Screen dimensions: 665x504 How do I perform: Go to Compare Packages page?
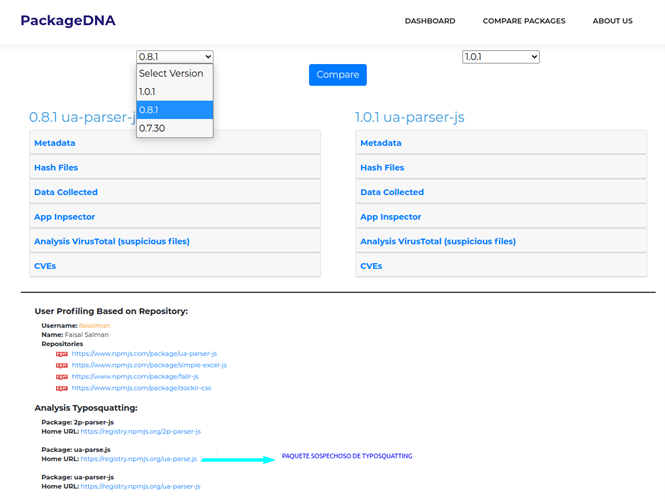(523, 21)
